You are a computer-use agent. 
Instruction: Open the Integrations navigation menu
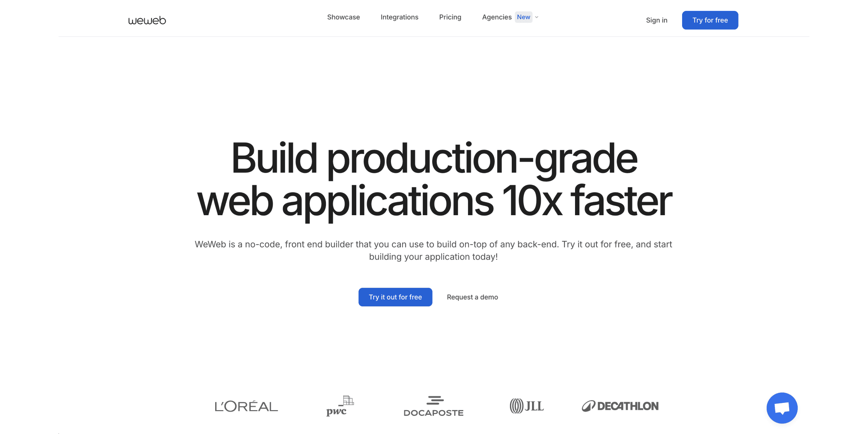tap(399, 17)
